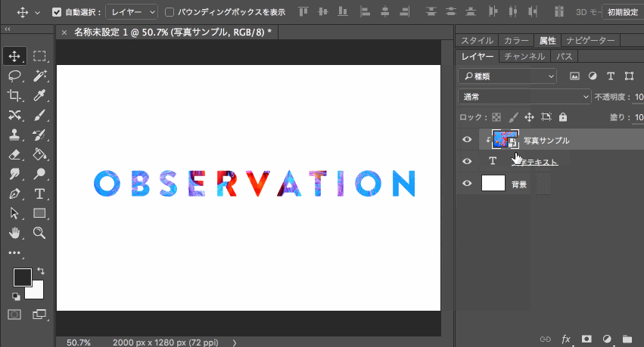Swap foreground and background colors
Screen dimensions: 644x347
tap(41, 271)
